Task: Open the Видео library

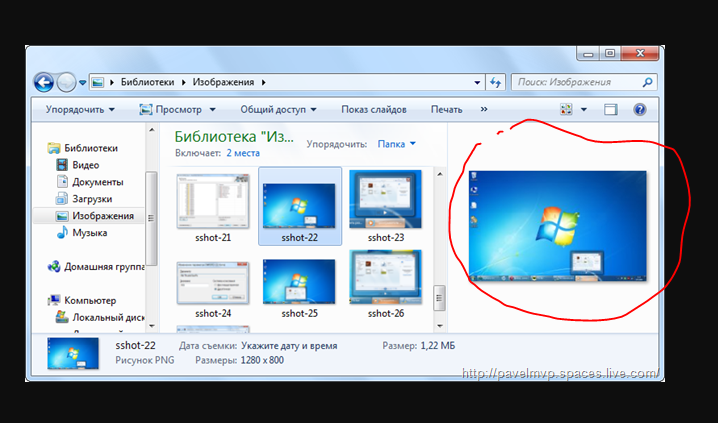Action: click(86, 165)
